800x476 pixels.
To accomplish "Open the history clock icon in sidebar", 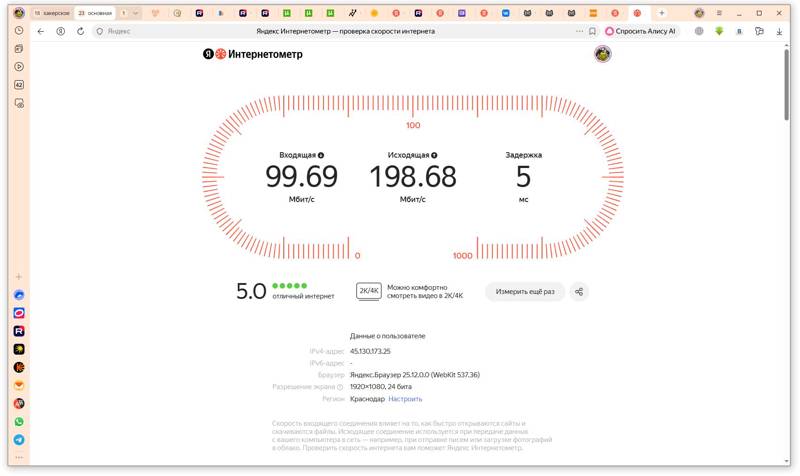I will coord(19,31).
